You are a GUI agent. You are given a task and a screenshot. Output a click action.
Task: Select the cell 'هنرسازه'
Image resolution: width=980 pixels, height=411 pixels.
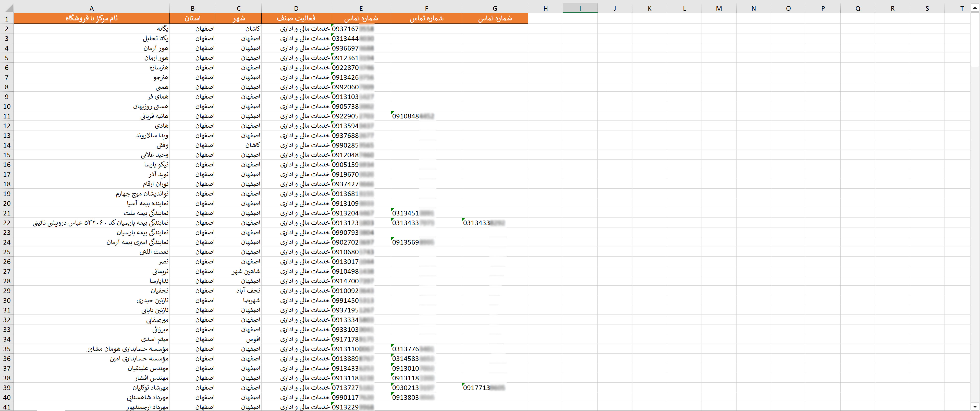(91, 67)
